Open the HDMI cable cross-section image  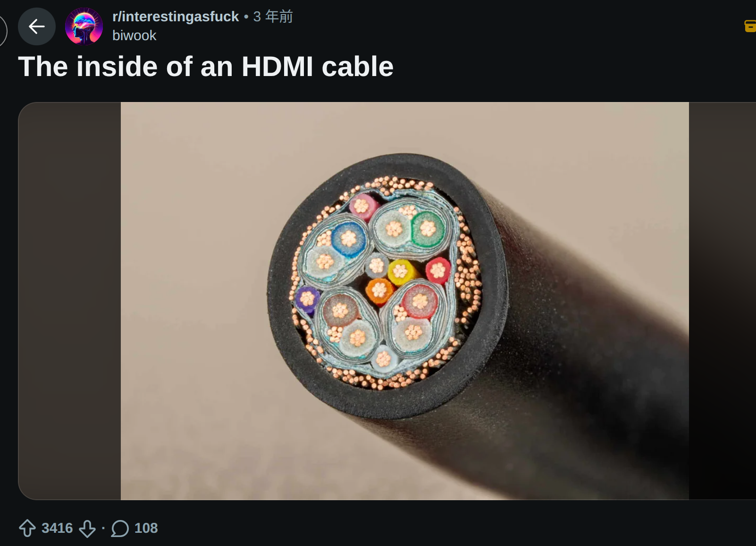tap(405, 301)
